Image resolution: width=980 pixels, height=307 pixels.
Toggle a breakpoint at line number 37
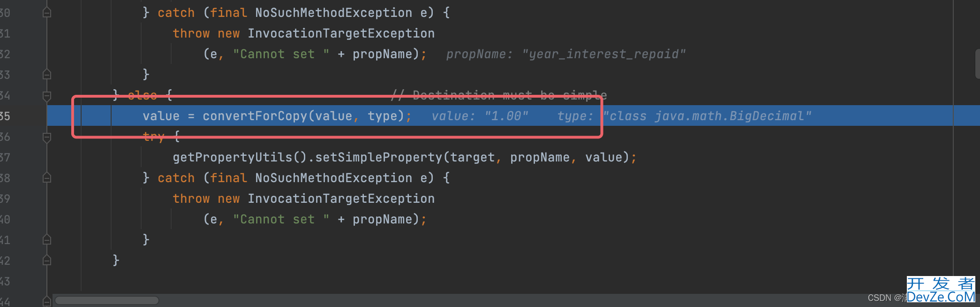tap(5, 157)
